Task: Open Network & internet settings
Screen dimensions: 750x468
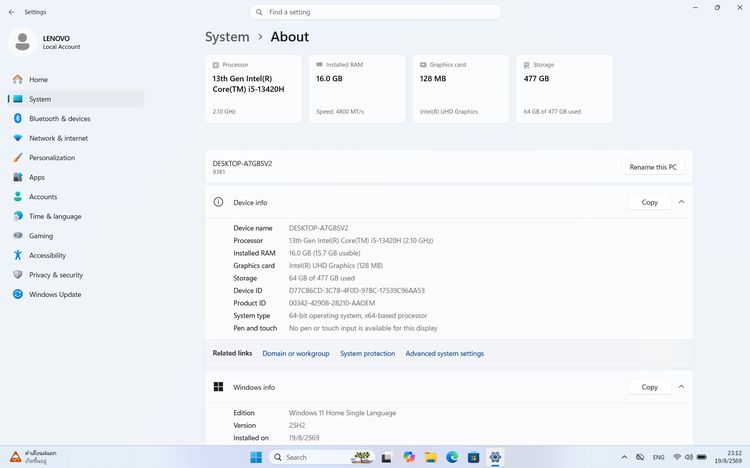Action: click(x=77, y=138)
